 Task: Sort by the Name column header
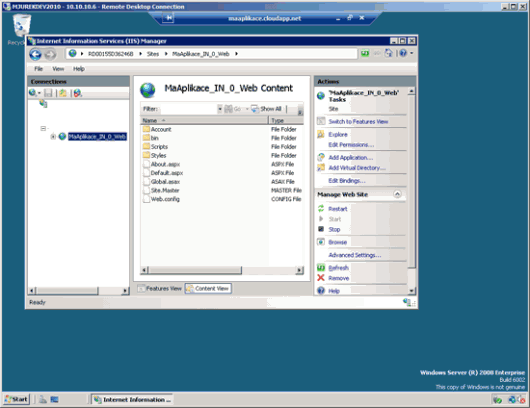(x=204, y=120)
